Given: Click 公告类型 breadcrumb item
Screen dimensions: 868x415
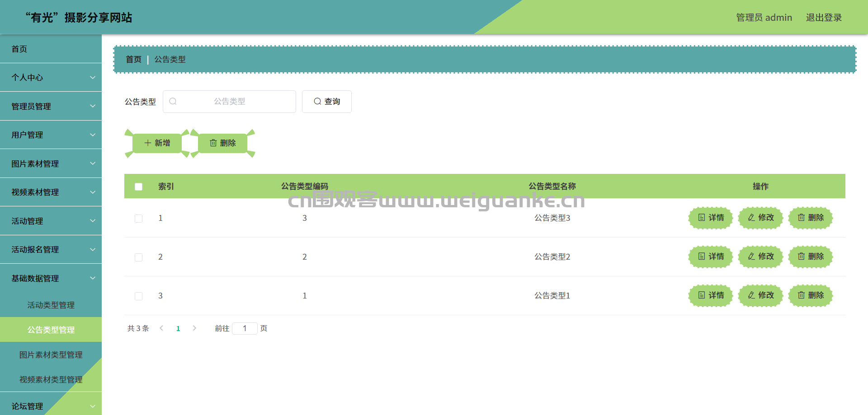Looking at the screenshot, I should [x=170, y=59].
